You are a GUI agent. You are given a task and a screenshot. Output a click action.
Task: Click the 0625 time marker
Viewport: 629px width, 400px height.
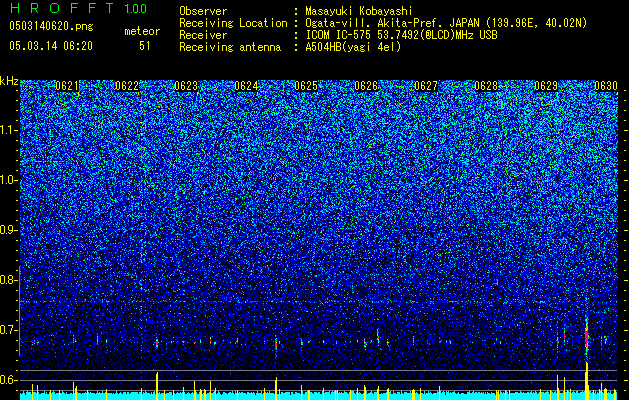click(306, 86)
